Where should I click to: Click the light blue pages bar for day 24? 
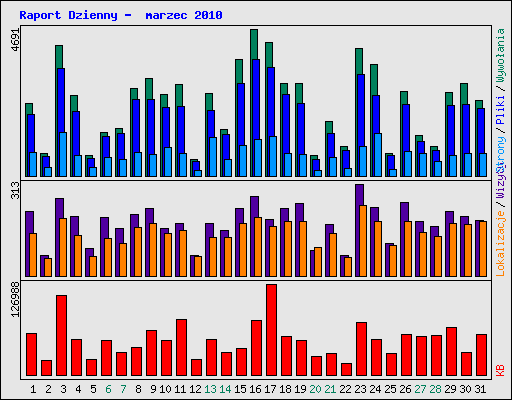(x=378, y=155)
